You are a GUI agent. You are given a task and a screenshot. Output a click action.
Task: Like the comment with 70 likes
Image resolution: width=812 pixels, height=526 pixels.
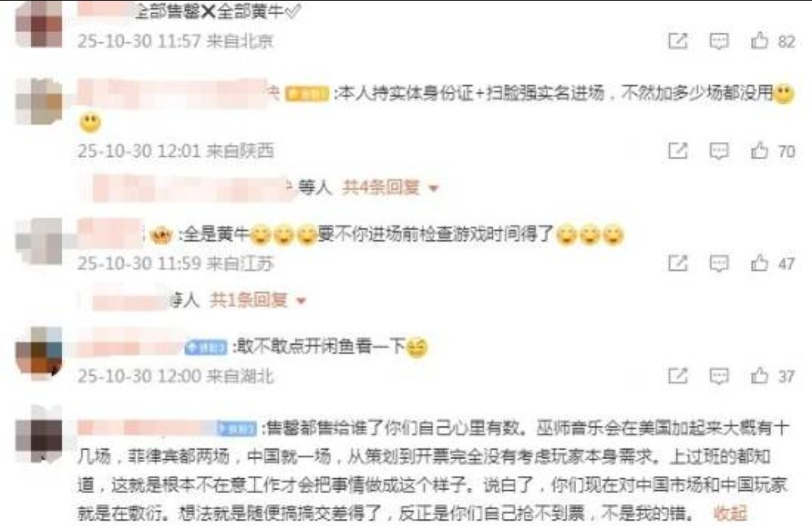click(x=760, y=152)
